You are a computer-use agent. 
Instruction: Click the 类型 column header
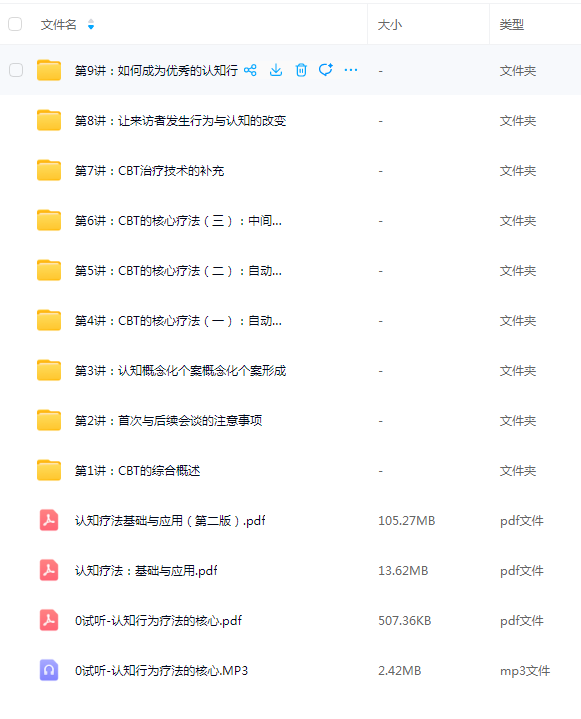click(x=512, y=25)
